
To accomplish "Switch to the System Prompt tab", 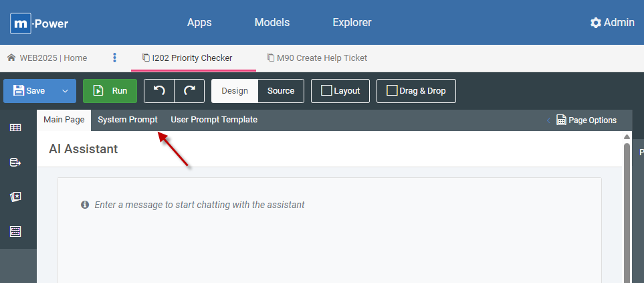I will (x=128, y=120).
